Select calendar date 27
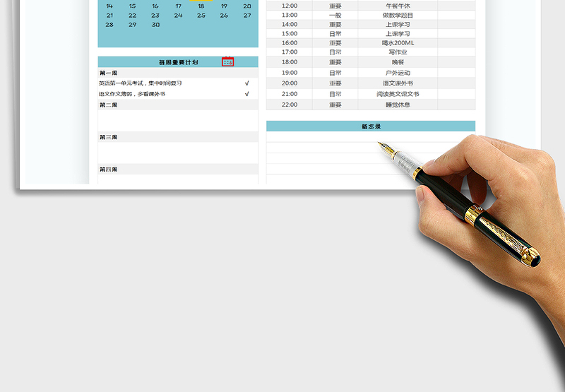 247,16
